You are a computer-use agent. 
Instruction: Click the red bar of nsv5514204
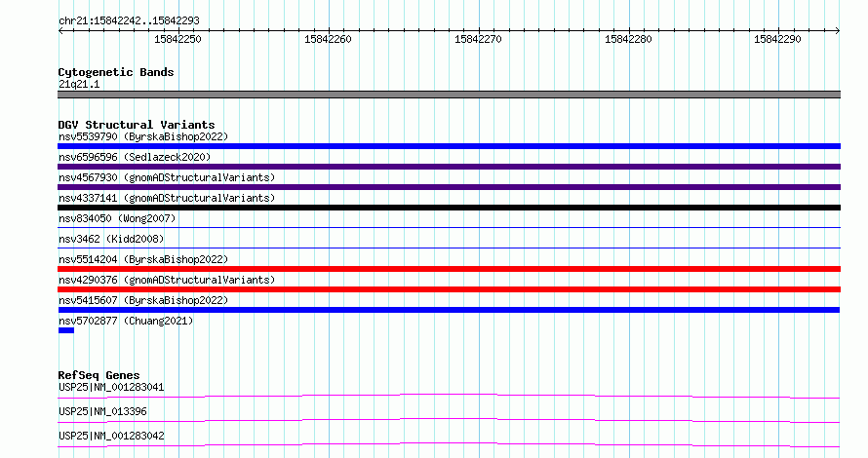[449, 269]
